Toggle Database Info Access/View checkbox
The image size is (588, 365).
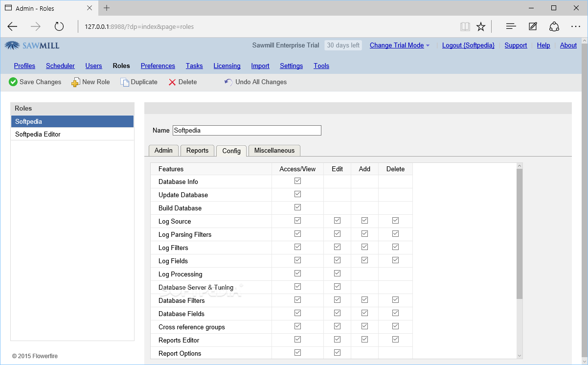(297, 181)
